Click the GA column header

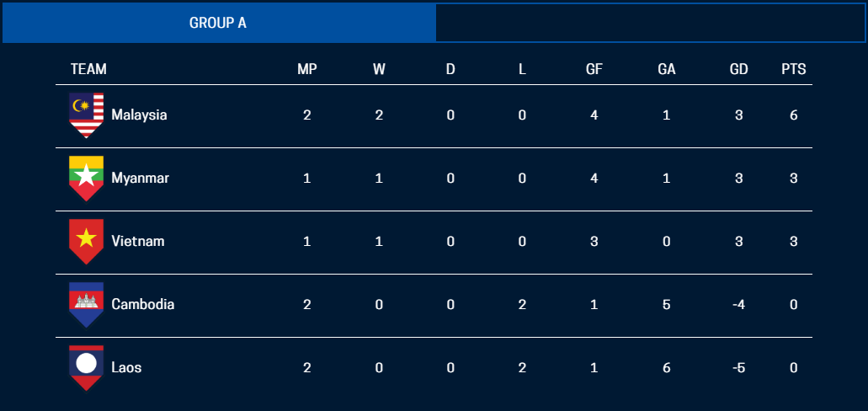click(667, 70)
